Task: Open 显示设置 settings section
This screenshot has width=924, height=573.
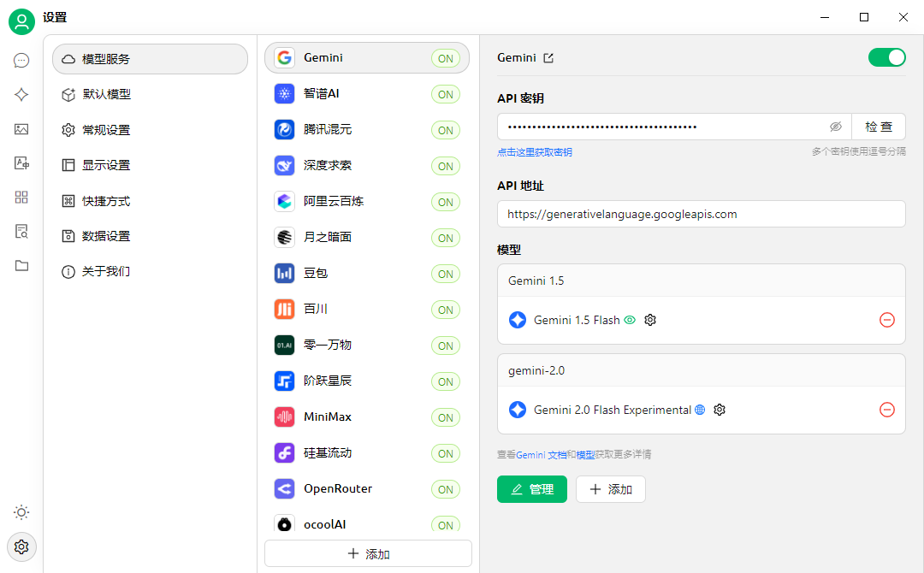Action: [x=151, y=165]
